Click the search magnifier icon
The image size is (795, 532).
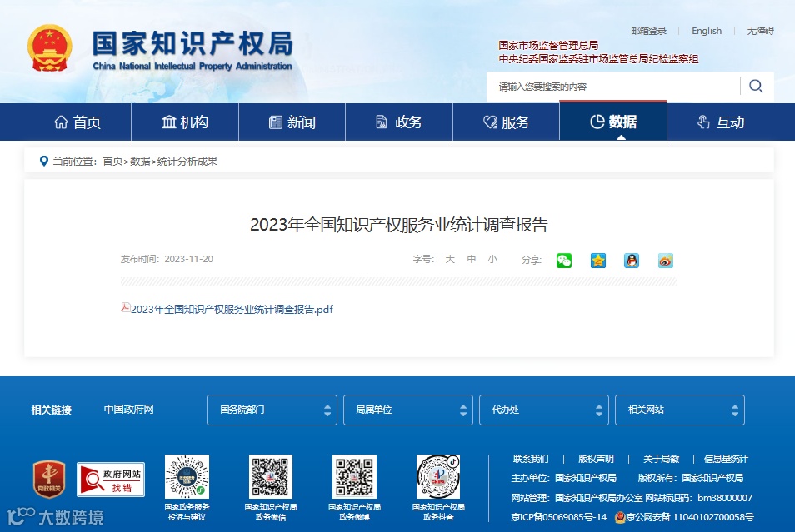point(756,86)
